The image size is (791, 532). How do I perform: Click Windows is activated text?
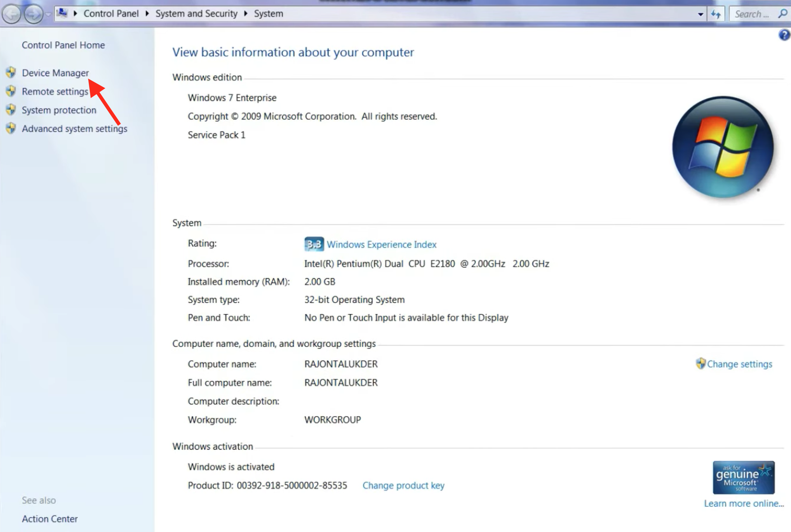pos(231,467)
